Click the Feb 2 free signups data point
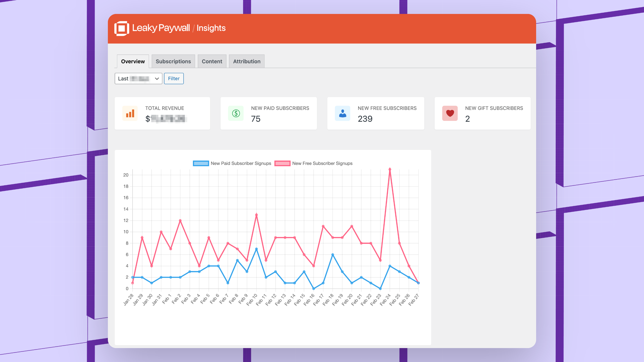The height and width of the screenshot is (362, 644). pyautogui.click(x=180, y=221)
